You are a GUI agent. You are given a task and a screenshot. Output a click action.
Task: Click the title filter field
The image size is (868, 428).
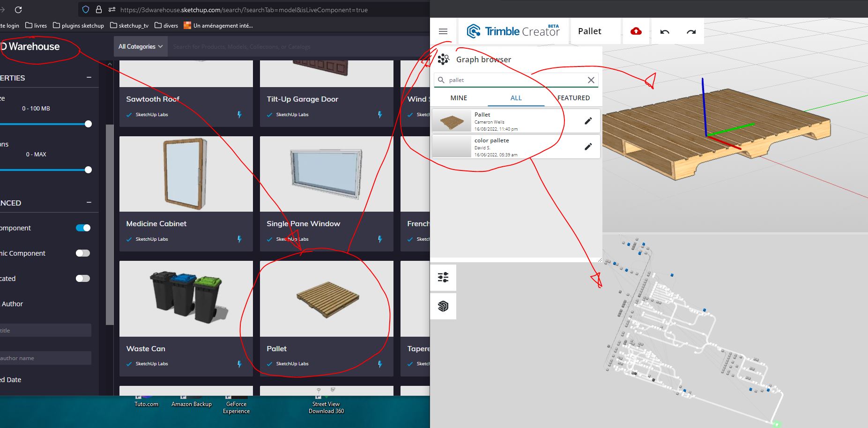coord(45,330)
